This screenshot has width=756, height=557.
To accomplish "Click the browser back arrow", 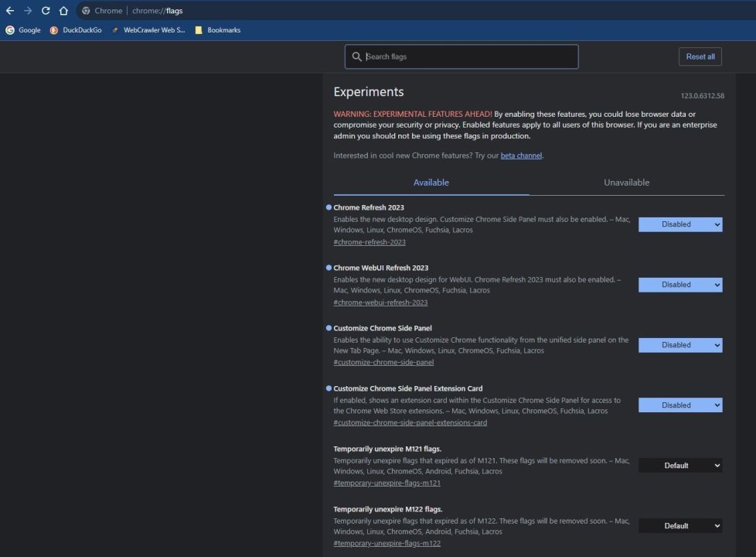I will coord(10,11).
